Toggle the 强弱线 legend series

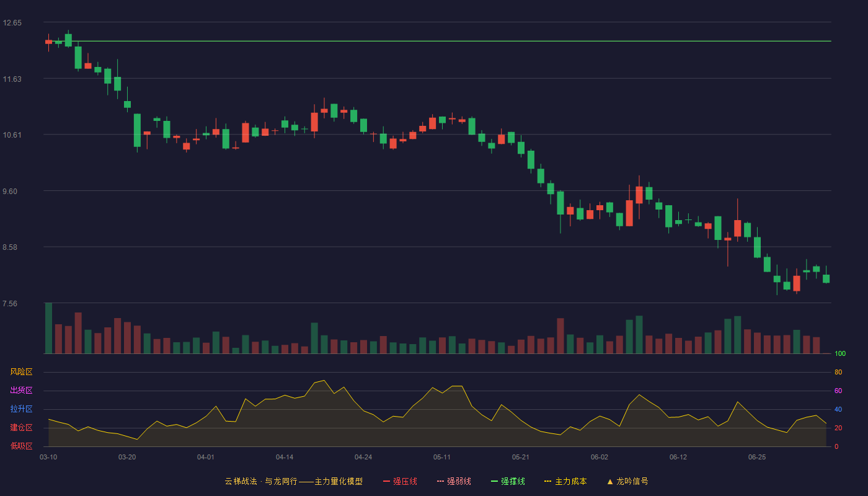tap(454, 481)
